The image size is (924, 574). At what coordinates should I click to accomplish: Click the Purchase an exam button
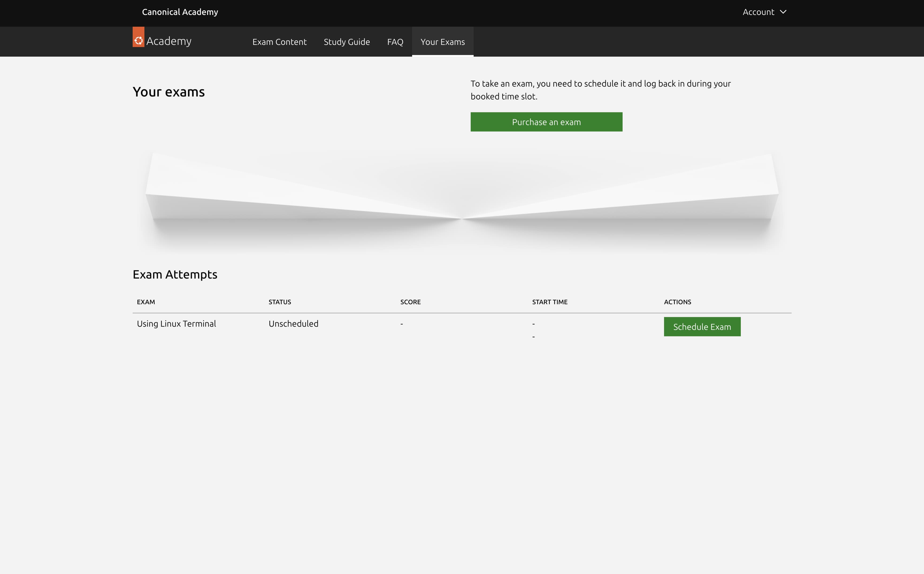coord(546,122)
